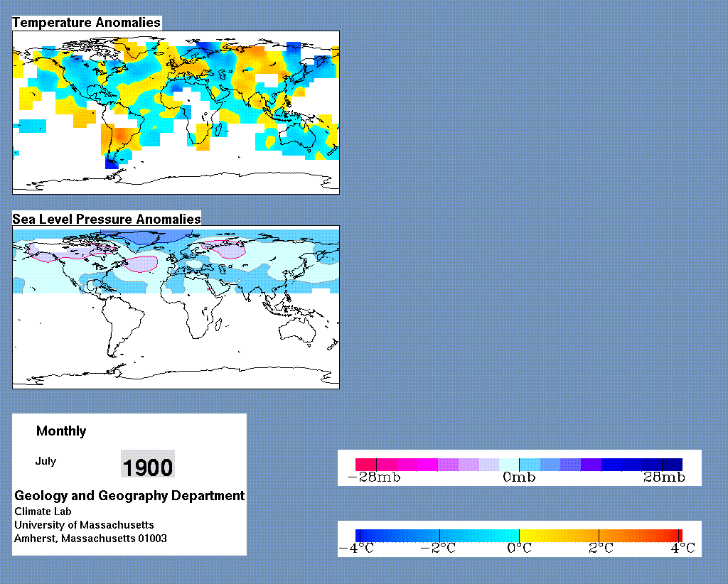Click the Temperature Anomalies world map
This screenshot has height=584, width=728.
coord(176,113)
